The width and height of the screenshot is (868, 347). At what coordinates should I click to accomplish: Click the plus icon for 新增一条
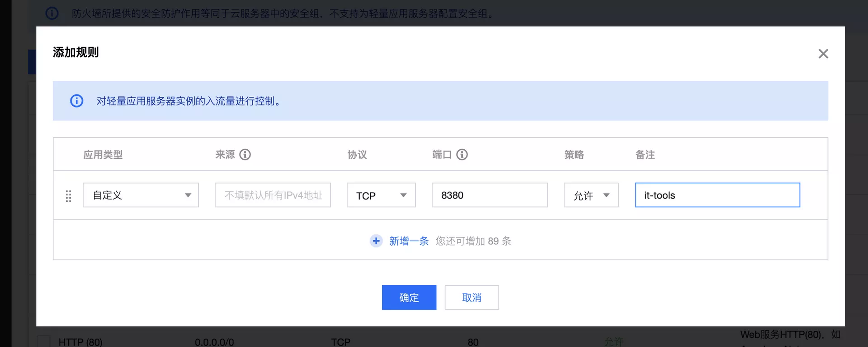point(376,241)
